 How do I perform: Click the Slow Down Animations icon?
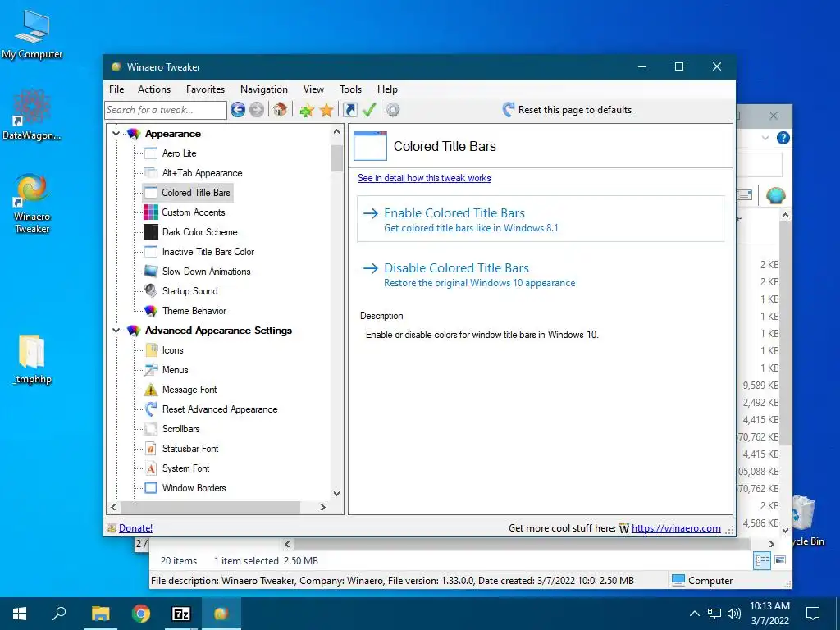151,271
